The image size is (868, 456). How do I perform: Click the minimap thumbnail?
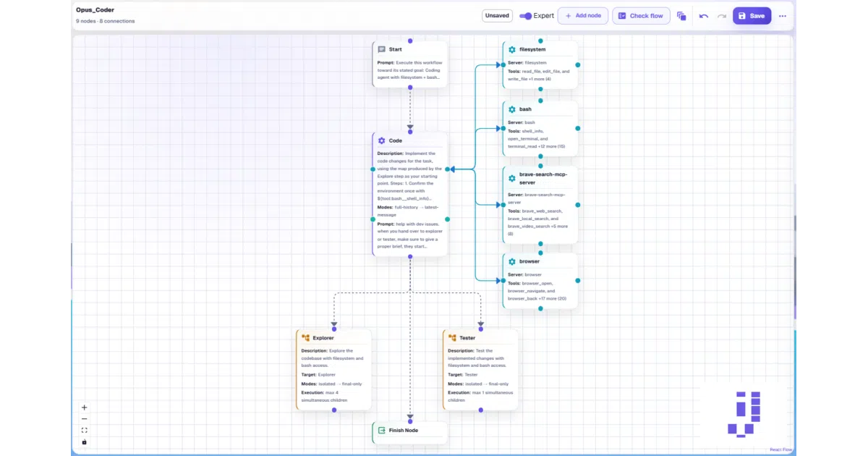coord(744,414)
